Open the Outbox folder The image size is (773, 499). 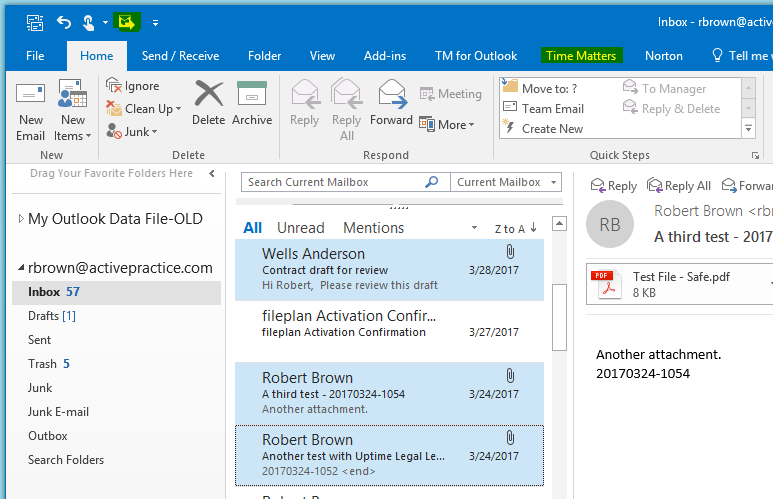tap(47, 436)
